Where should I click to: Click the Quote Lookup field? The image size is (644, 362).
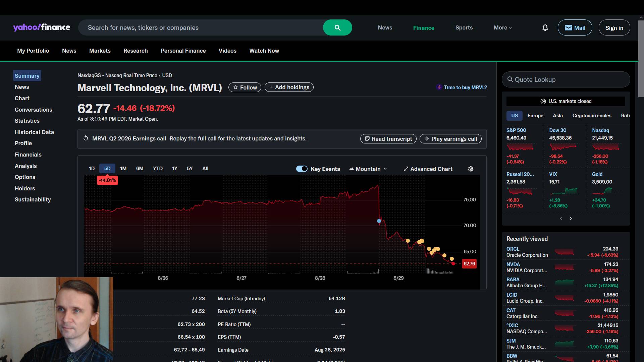tap(566, 79)
